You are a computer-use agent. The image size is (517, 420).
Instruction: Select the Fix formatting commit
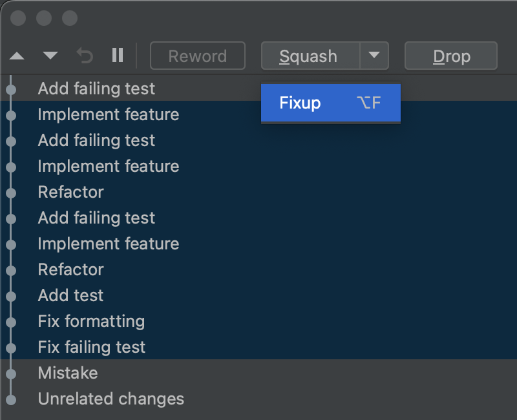click(x=91, y=321)
